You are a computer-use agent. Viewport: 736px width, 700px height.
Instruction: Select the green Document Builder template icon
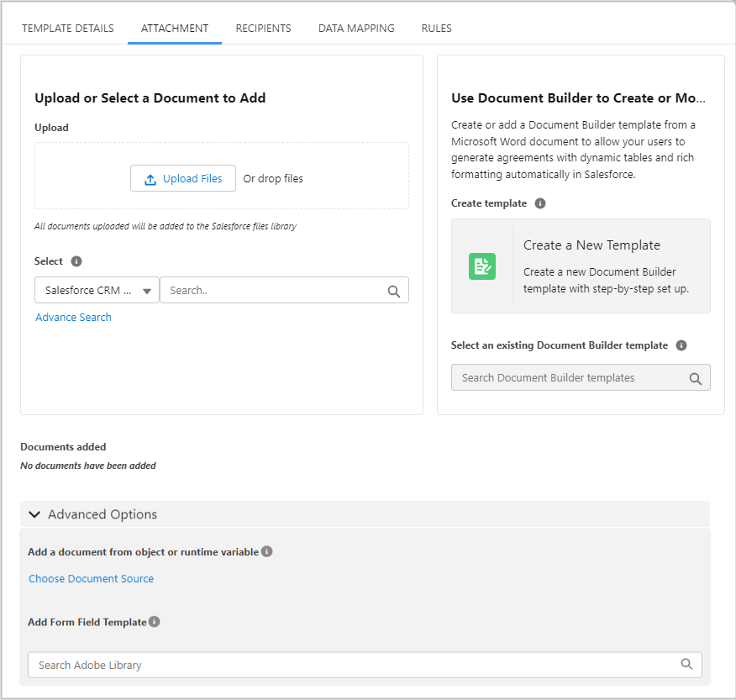click(481, 266)
